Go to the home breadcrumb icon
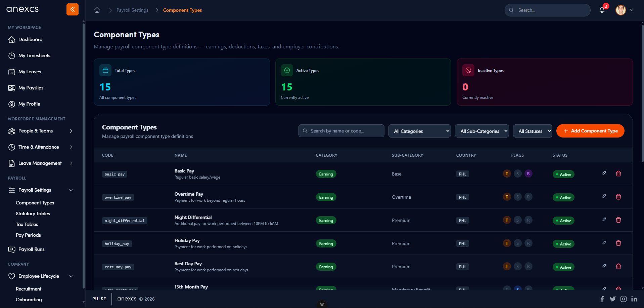This screenshot has width=644, height=308. (97, 10)
